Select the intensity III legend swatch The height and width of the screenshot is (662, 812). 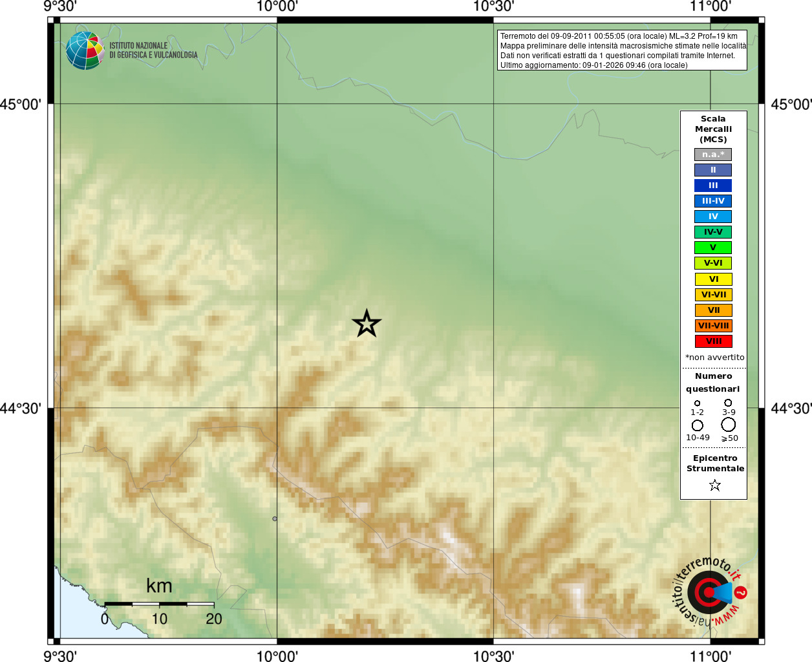pos(713,186)
